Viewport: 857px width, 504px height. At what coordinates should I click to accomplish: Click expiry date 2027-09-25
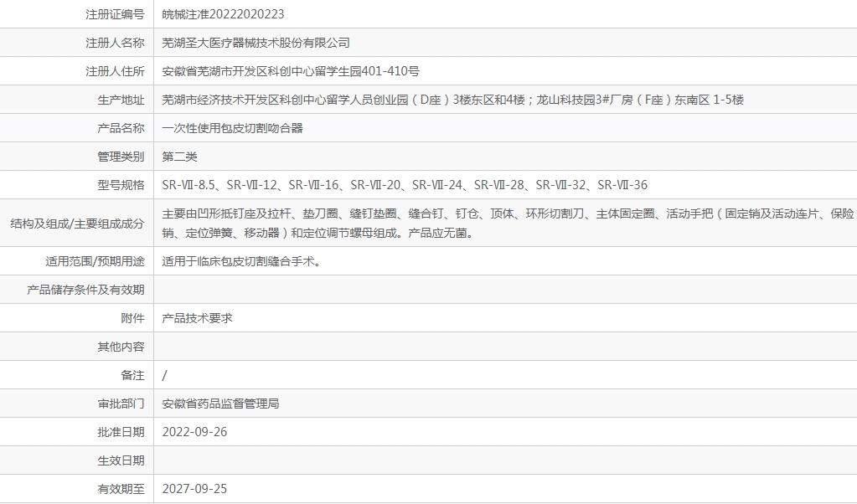tap(194, 488)
